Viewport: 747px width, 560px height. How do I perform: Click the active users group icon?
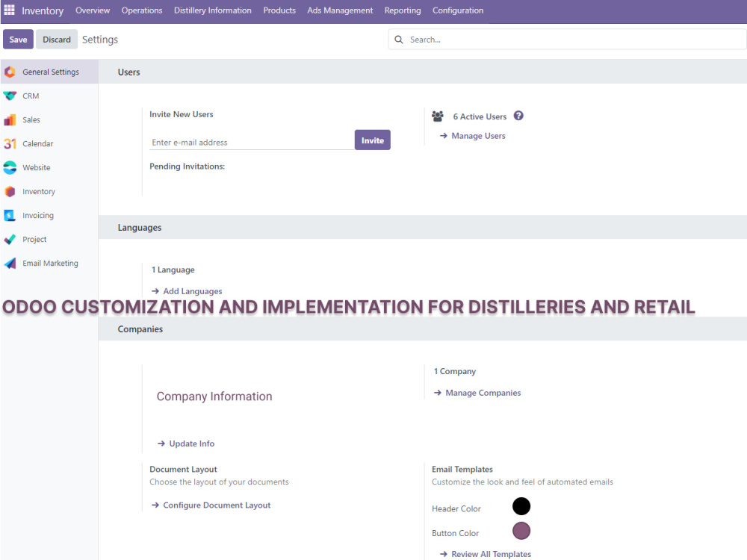(437, 116)
